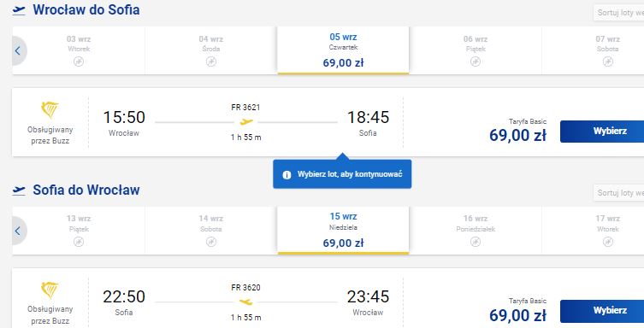Choose Wybierz for the 15:50 Wrocław flight

pyautogui.click(x=602, y=132)
